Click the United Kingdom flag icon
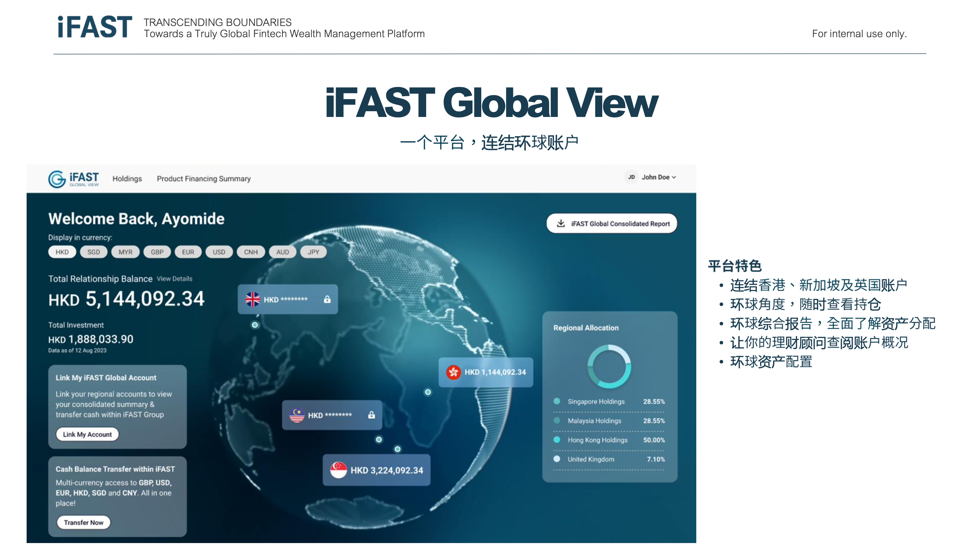The height and width of the screenshot is (550, 980). [253, 299]
